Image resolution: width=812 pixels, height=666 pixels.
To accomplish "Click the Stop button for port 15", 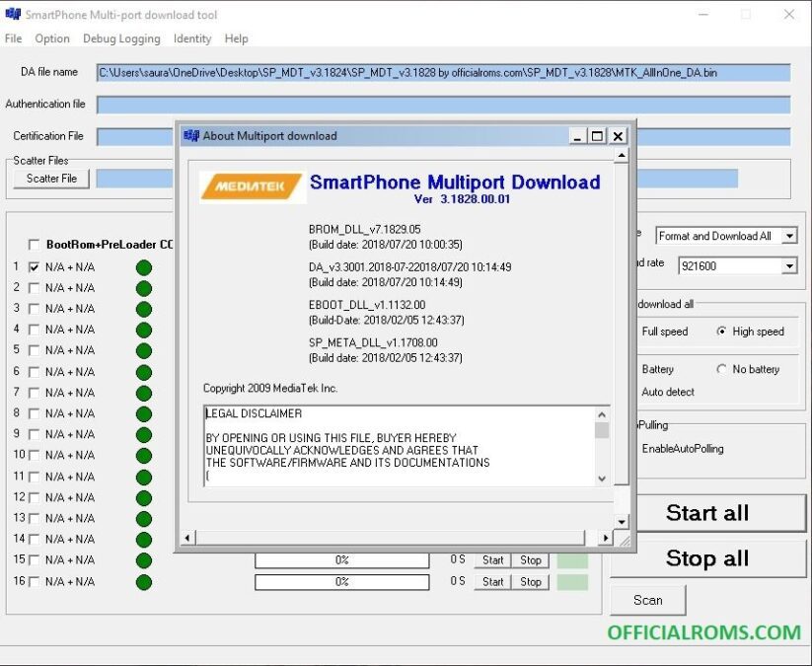I will click(x=530, y=560).
